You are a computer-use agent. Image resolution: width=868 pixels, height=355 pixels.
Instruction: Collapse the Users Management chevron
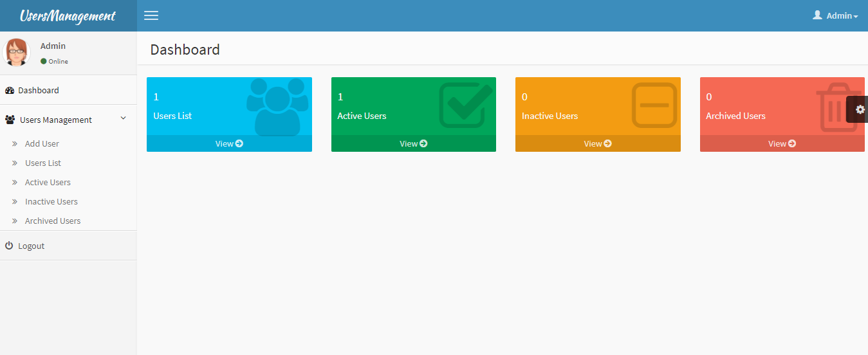click(124, 119)
